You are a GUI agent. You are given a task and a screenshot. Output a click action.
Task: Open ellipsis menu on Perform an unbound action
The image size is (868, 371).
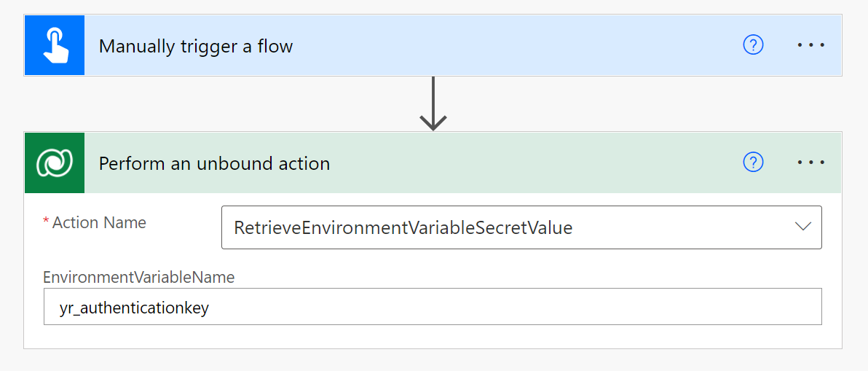pos(810,163)
